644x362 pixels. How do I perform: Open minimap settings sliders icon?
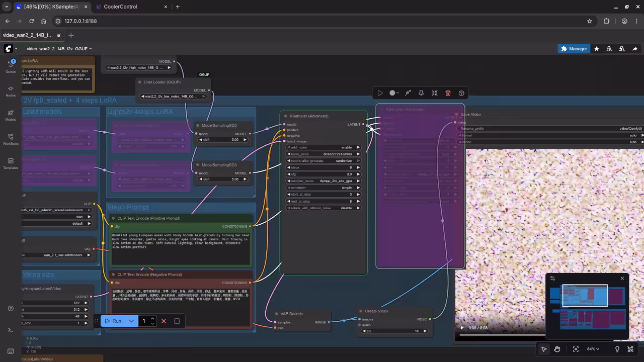(552, 278)
